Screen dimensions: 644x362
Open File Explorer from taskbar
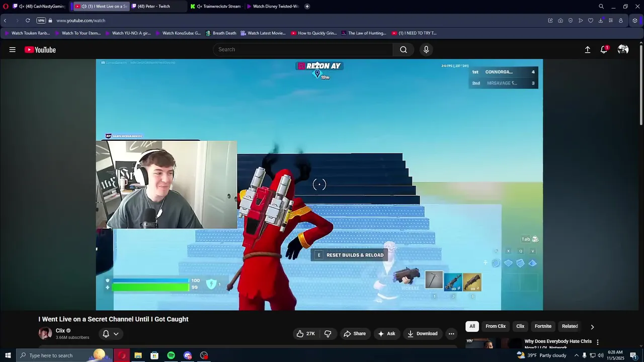[138, 355]
